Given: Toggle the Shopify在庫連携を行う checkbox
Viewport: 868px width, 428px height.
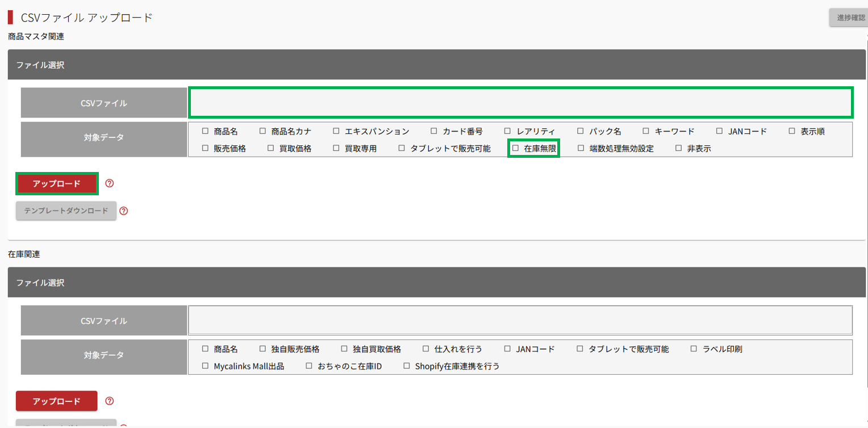Looking at the screenshot, I should (407, 366).
